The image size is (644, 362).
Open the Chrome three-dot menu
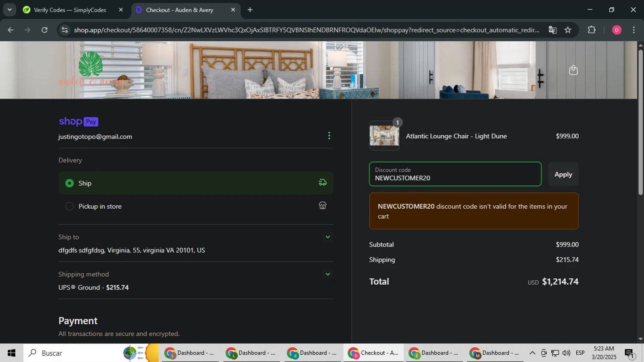point(634,30)
